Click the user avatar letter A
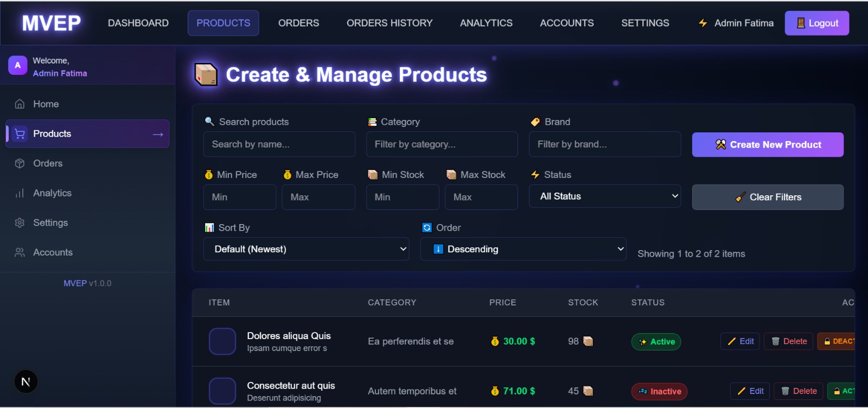 [x=18, y=65]
